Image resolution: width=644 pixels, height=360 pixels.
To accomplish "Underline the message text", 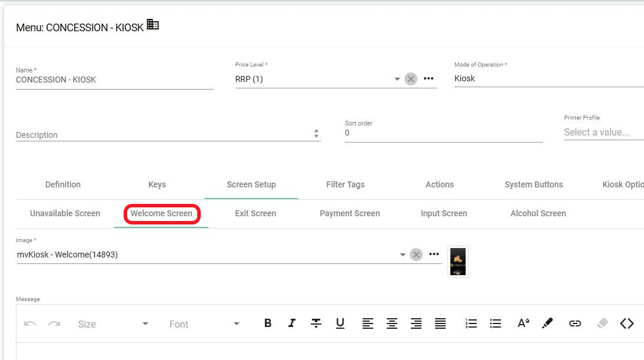I will coord(340,323).
